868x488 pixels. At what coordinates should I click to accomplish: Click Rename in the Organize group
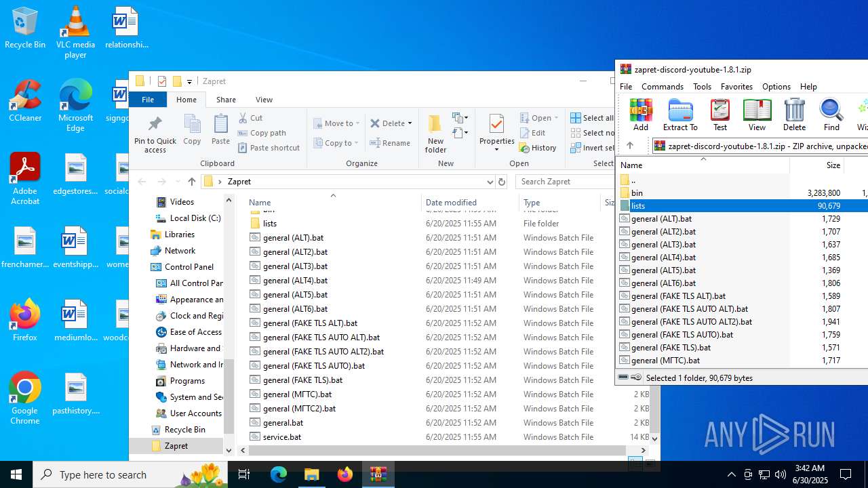390,143
